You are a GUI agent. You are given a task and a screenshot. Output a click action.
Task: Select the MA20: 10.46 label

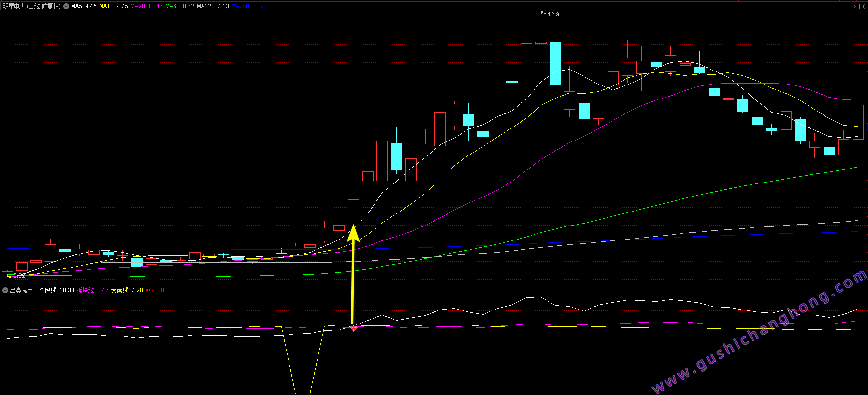click(x=146, y=6)
